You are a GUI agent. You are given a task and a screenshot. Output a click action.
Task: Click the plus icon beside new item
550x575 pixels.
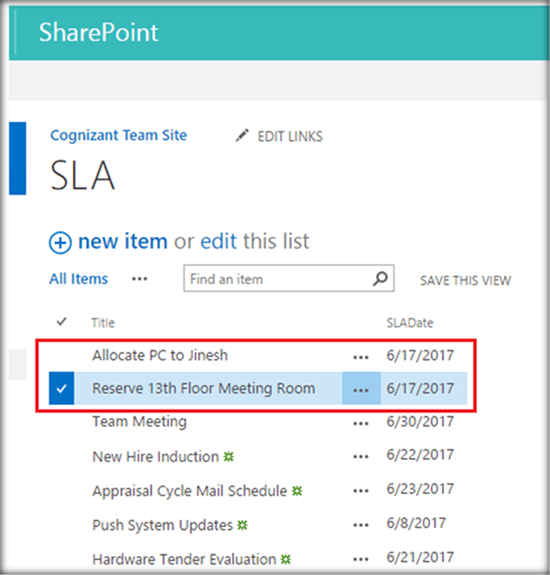coord(60,243)
